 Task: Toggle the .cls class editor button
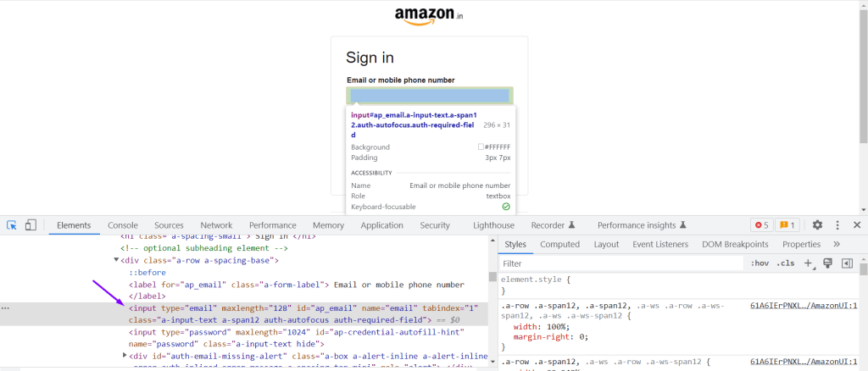[x=786, y=263]
